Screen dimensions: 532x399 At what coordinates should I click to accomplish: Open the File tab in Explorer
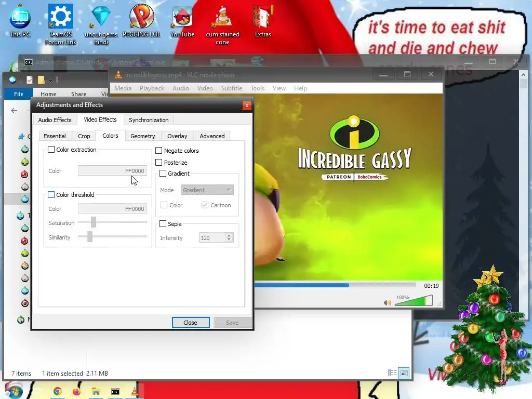[x=19, y=94]
